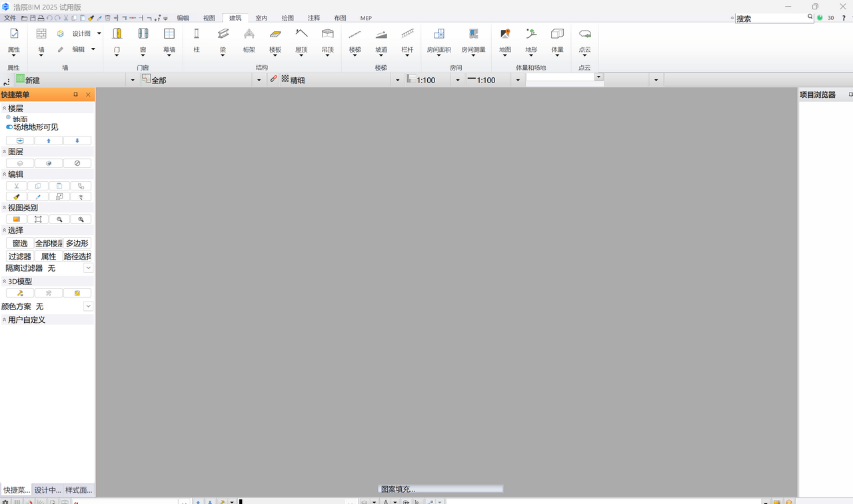Choose the 楼梯 (stair) tool
This screenshot has height=504, width=853.
355,34
